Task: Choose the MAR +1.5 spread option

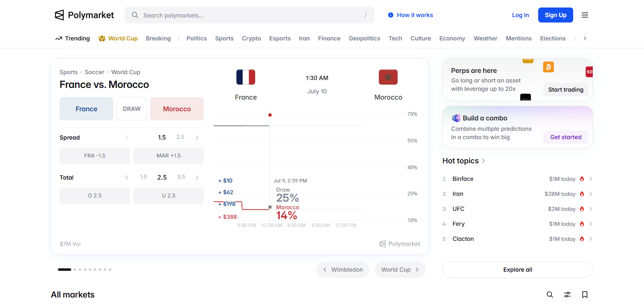Action: (x=168, y=155)
